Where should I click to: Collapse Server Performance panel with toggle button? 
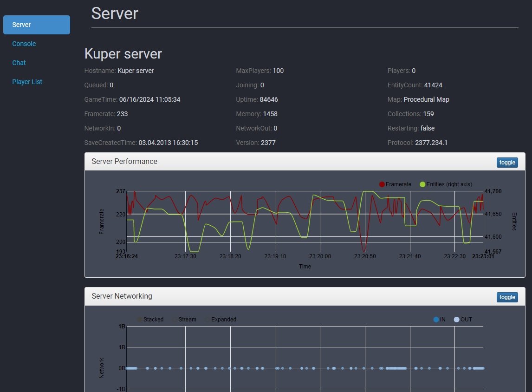coord(507,163)
